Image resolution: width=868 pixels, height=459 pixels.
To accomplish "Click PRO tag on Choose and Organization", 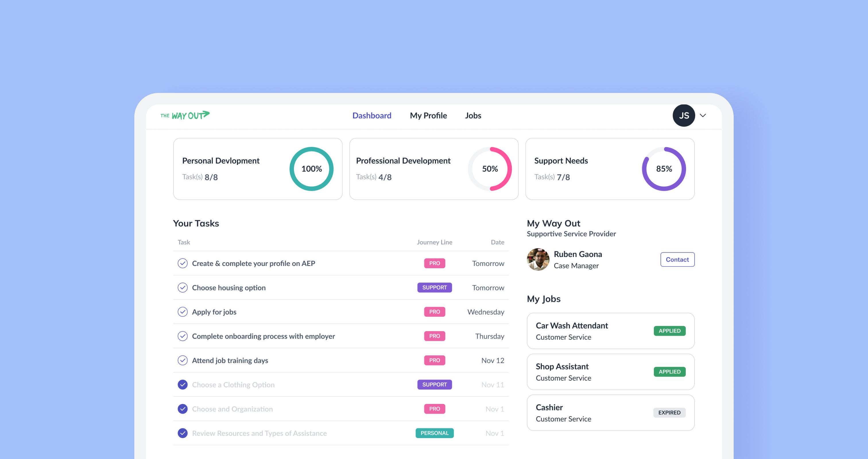I will pos(434,409).
